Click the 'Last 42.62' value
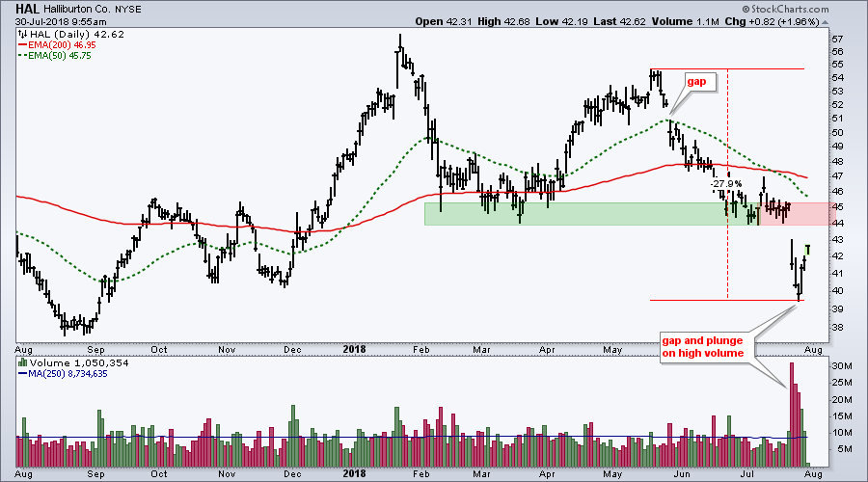 [619, 21]
